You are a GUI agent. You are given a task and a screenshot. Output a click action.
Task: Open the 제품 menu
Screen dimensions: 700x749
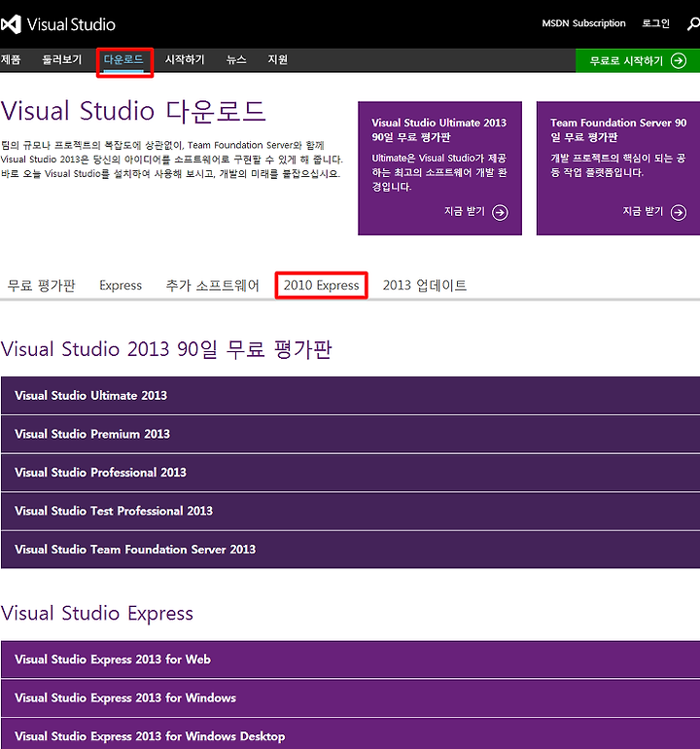[11, 59]
